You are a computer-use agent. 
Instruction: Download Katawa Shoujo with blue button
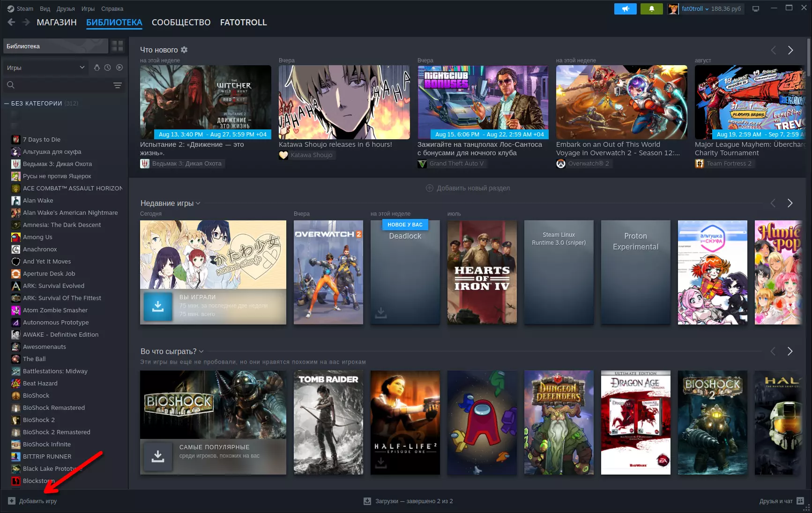pyautogui.click(x=158, y=306)
